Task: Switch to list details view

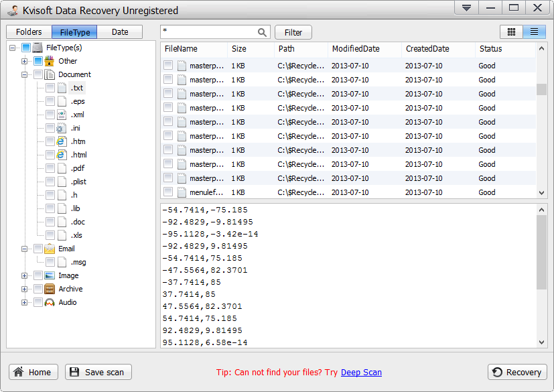Action: click(534, 32)
